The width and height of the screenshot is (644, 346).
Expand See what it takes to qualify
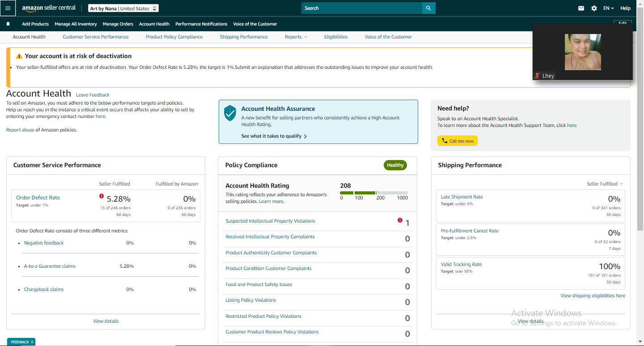tap(274, 136)
